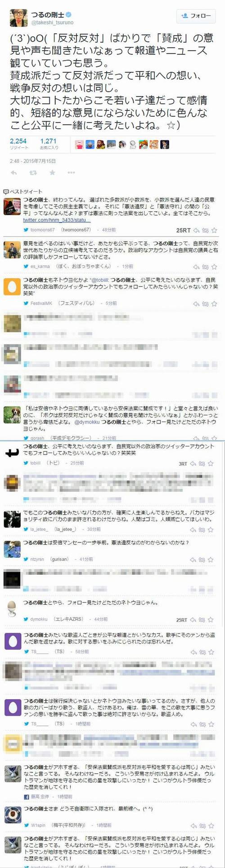Favorite the tobiill tweet with 3RT
225x868 pixels.
coord(211,463)
